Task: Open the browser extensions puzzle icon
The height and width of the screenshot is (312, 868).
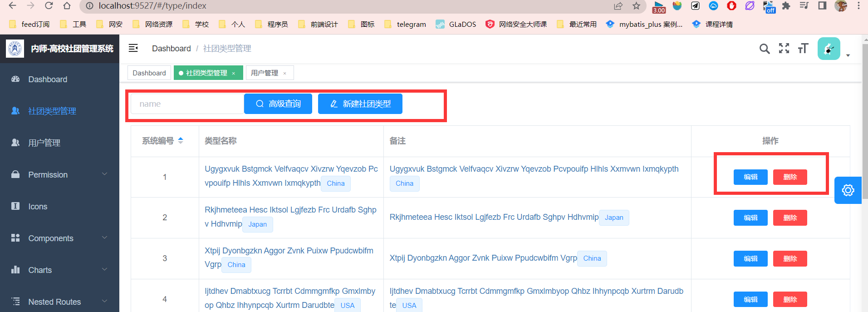Action: (786, 6)
